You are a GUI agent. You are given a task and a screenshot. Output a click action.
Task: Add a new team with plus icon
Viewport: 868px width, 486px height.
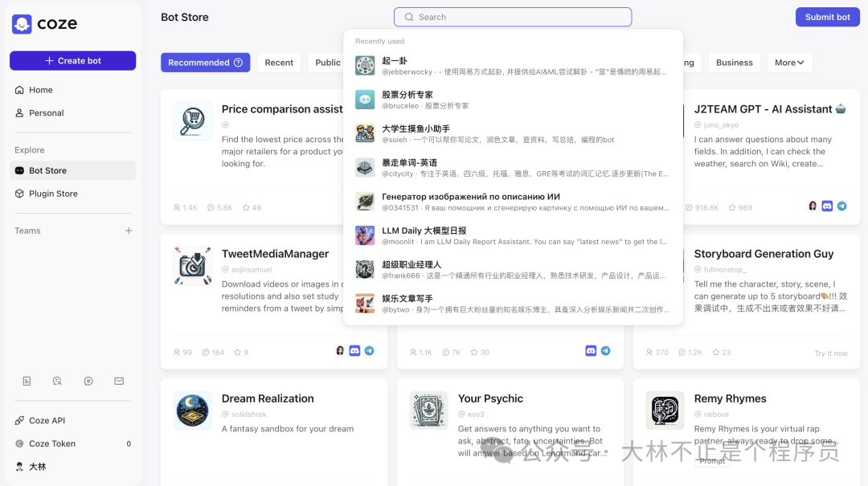129,231
